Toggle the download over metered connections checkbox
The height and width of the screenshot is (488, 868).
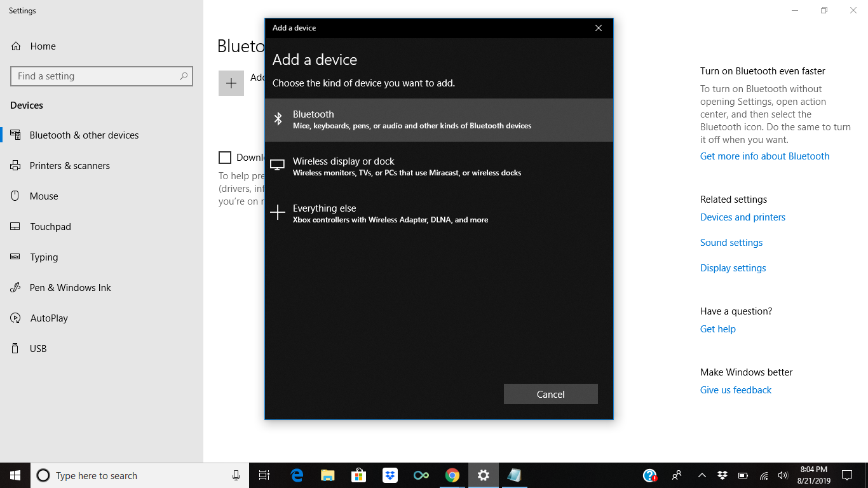coord(225,158)
